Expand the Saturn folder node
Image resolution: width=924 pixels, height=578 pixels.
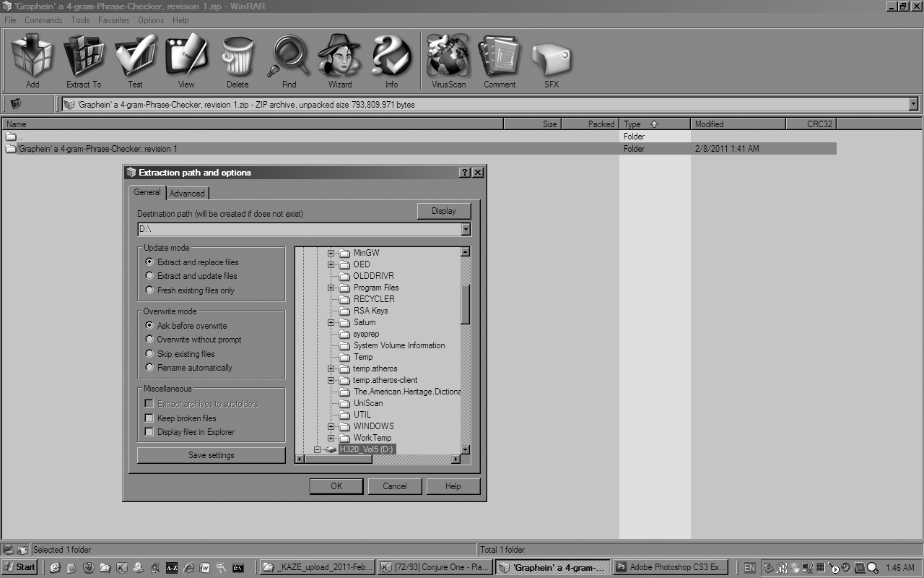click(x=331, y=322)
